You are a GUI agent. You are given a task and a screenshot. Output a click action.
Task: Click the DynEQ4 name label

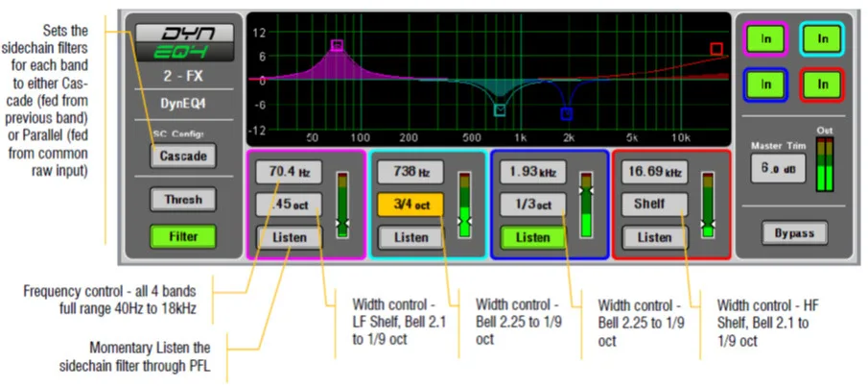(183, 105)
